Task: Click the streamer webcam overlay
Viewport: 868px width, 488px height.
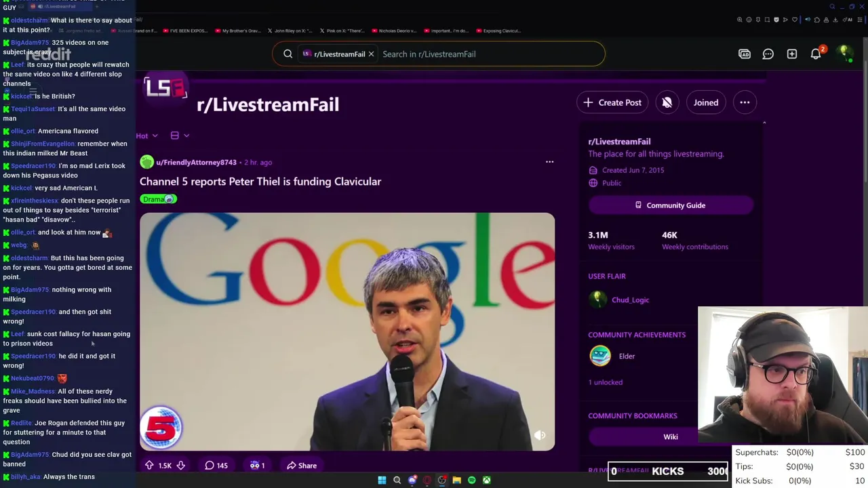Action: [x=783, y=375]
